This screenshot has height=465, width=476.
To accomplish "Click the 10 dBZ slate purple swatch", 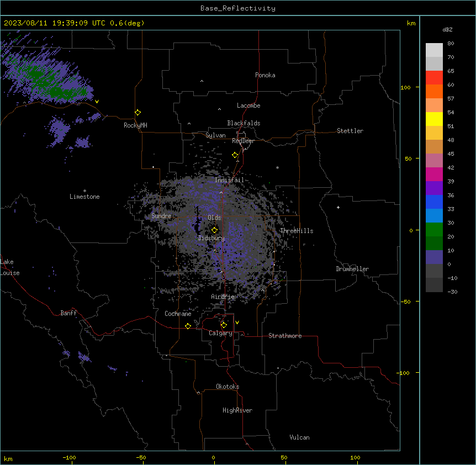I will point(434,257).
